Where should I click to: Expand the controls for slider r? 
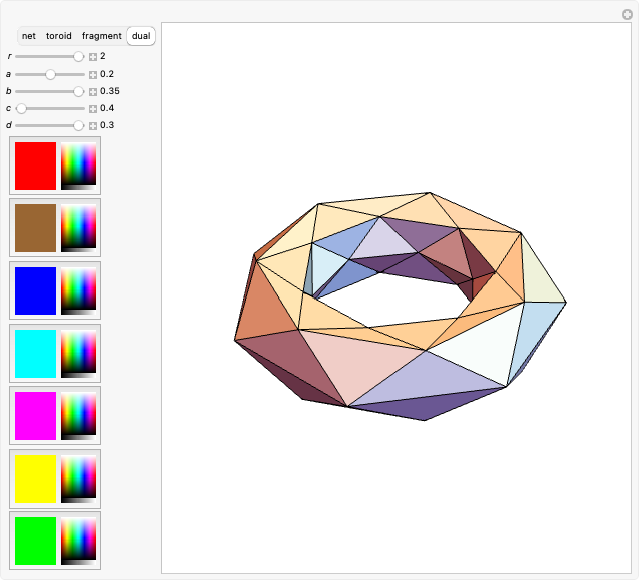point(93,57)
